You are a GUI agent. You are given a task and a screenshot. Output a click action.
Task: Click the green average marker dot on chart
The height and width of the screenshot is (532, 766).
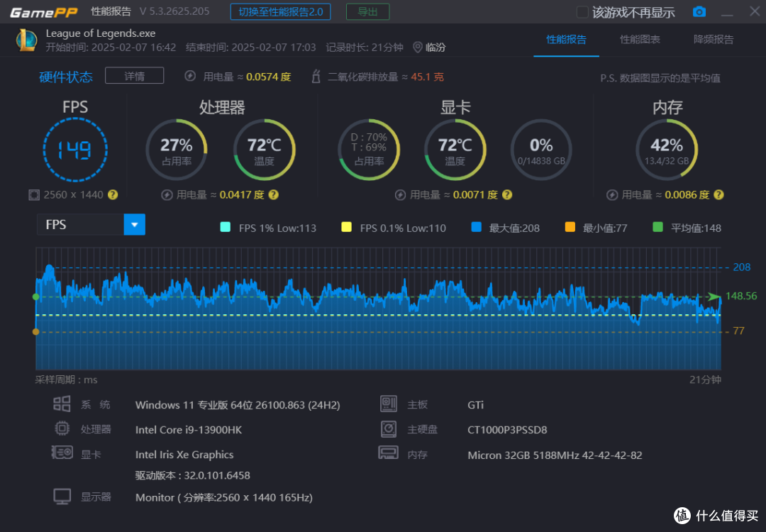[35, 297]
